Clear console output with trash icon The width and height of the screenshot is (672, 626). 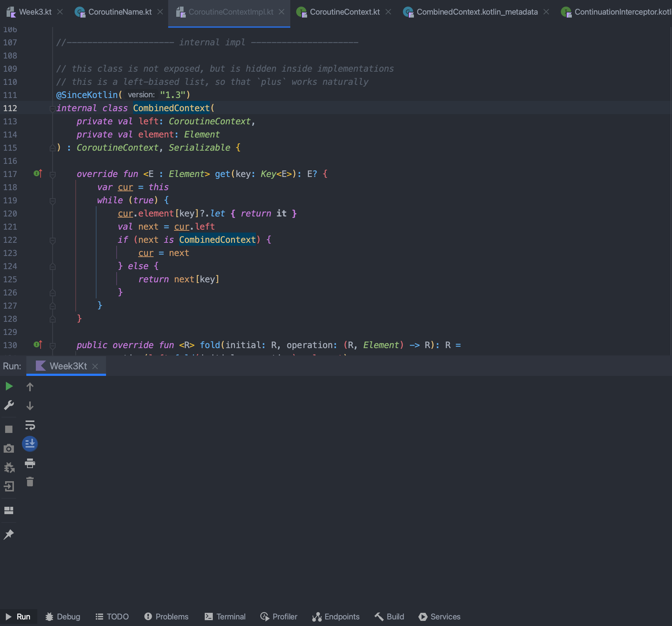pyautogui.click(x=30, y=482)
